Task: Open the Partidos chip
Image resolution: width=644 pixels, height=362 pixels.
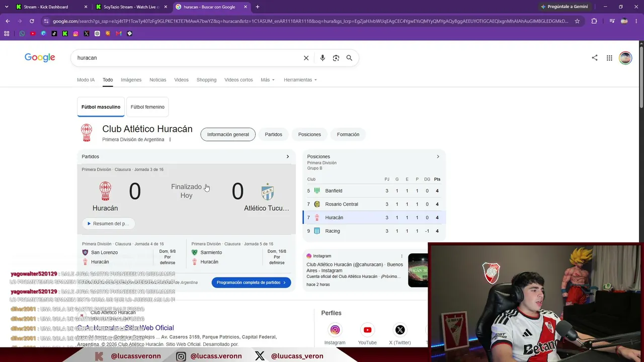Action: (274, 135)
